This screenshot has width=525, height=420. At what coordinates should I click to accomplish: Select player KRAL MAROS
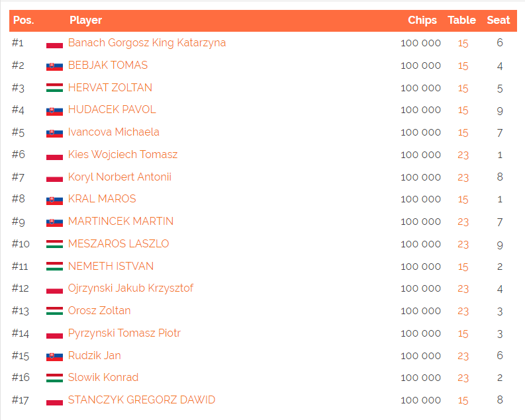[x=102, y=199]
